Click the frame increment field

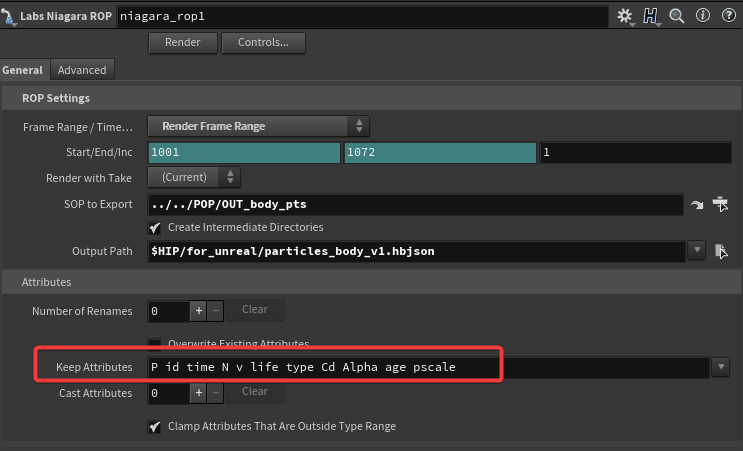(635, 153)
